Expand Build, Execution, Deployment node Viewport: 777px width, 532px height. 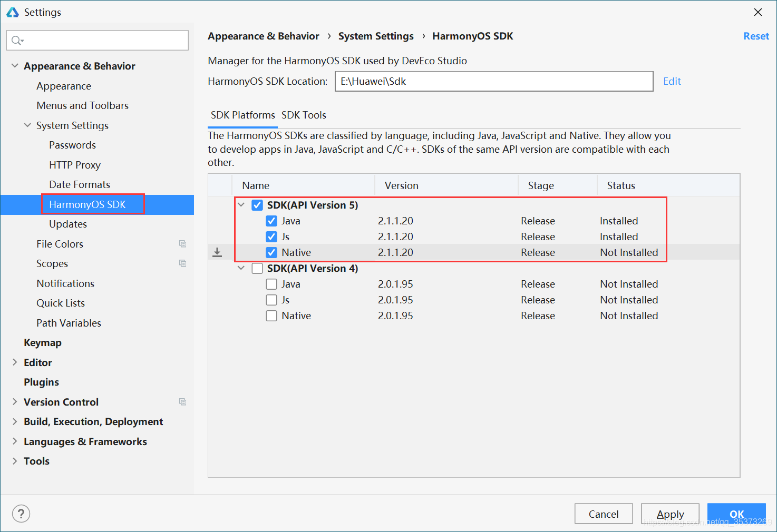[x=15, y=421]
